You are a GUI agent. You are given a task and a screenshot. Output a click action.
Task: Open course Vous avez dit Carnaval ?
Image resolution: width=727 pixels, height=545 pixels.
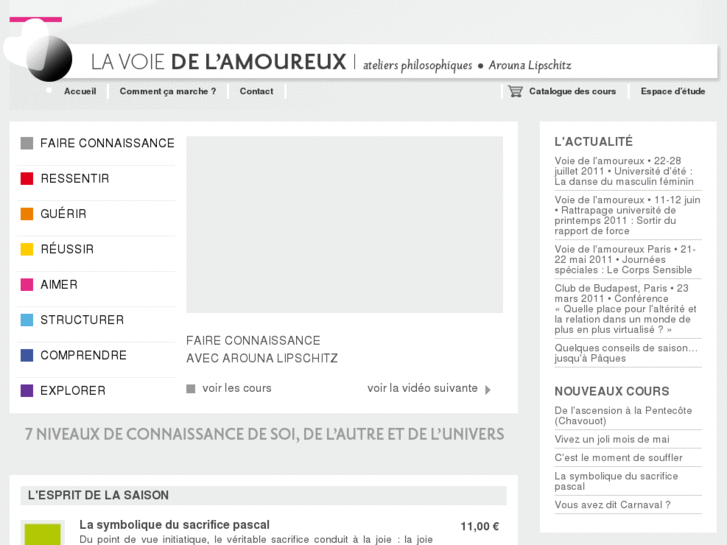pyautogui.click(x=612, y=505)
